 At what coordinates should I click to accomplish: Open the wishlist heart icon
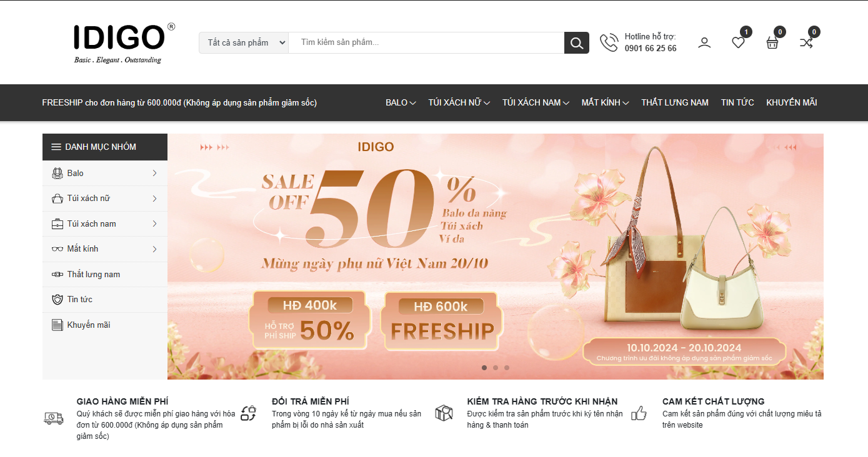[739, 43]
